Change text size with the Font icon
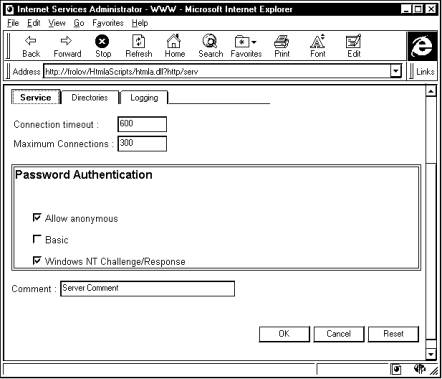This screenshot has width=442, height=379. coord(318,46)
